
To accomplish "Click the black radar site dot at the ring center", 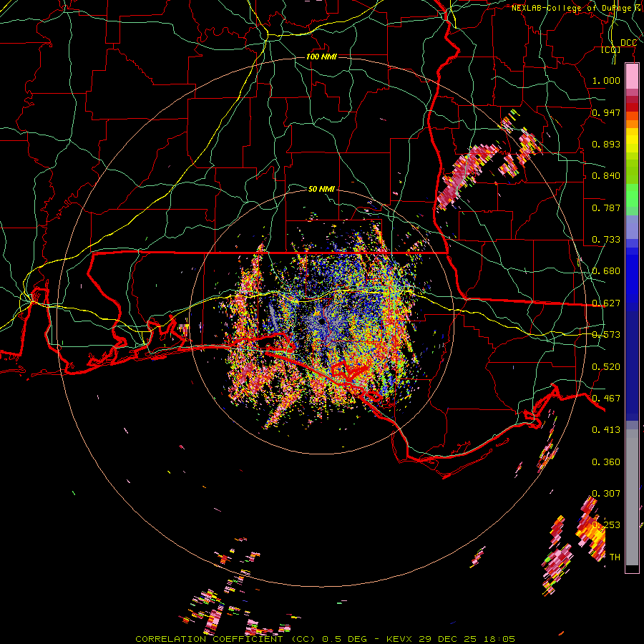I will (321, 321).
